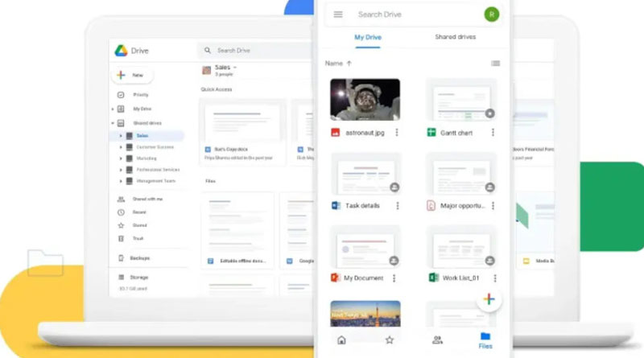Expand the Professional Services shared drive
The image size is (644, 358).
[120, 170]
